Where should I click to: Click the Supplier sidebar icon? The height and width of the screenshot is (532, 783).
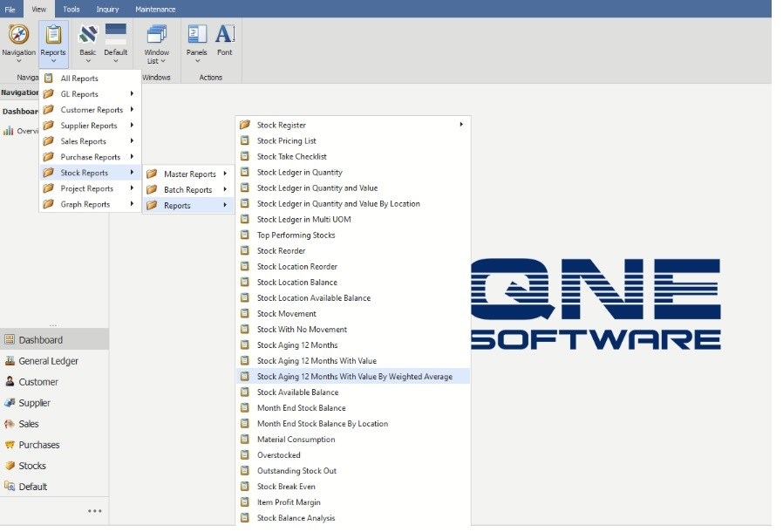(10, 403)
